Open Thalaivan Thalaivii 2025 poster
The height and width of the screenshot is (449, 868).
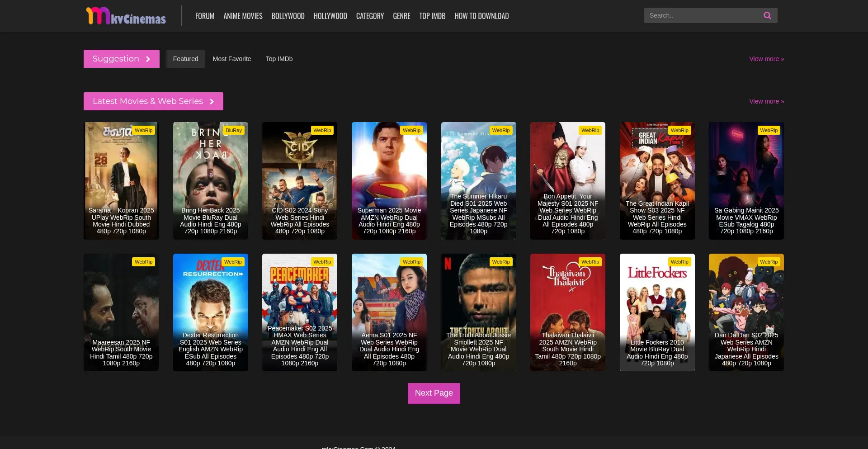(x=568, y=312)
